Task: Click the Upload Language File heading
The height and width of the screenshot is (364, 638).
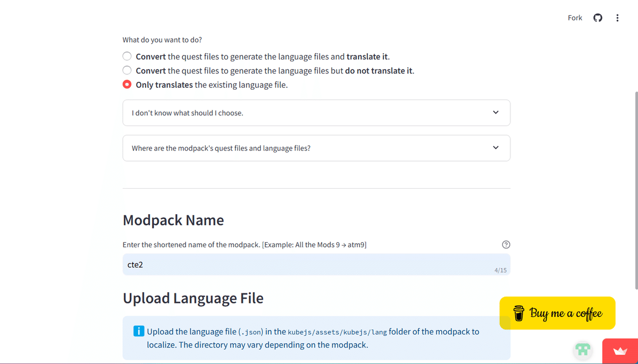Action: [193, 298]
